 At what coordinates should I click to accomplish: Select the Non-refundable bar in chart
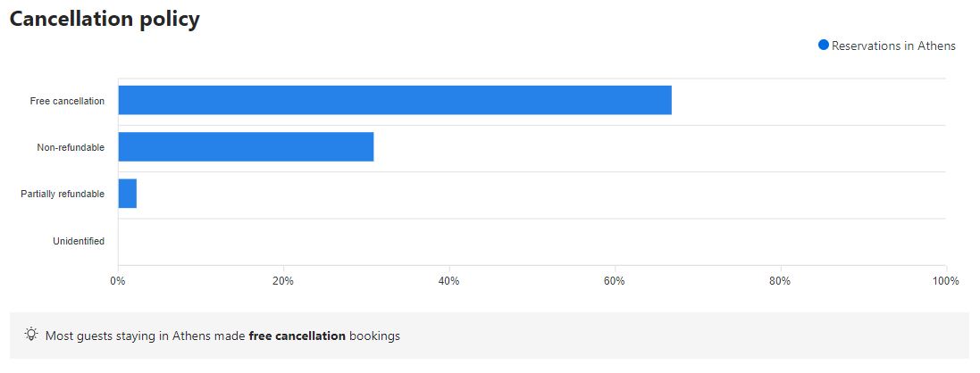[x=246, y=147]
